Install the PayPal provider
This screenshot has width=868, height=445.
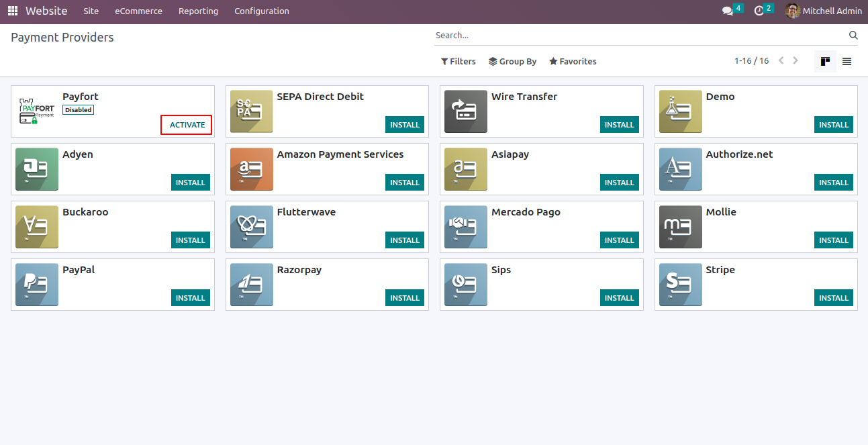(x=191, y=298)
